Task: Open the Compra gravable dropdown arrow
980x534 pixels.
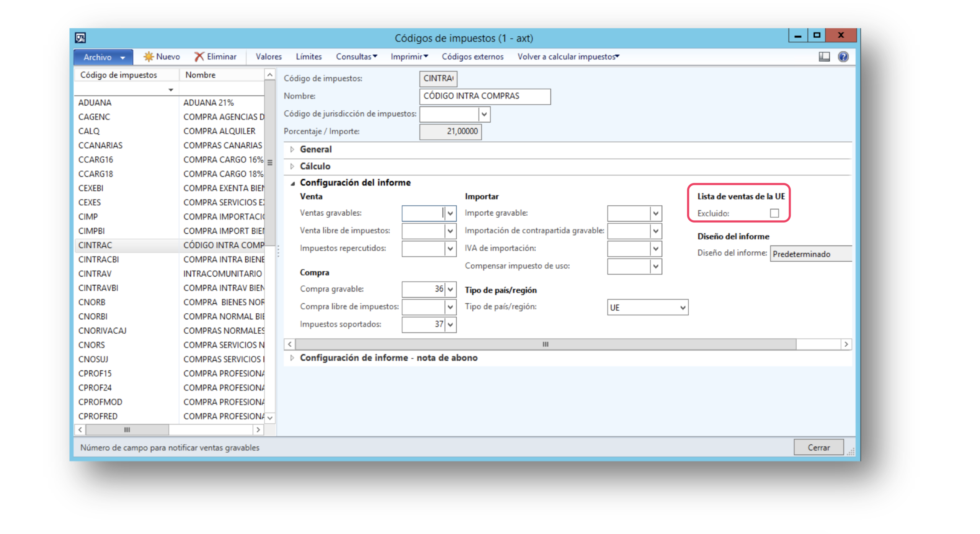Action: pos(450,289)
